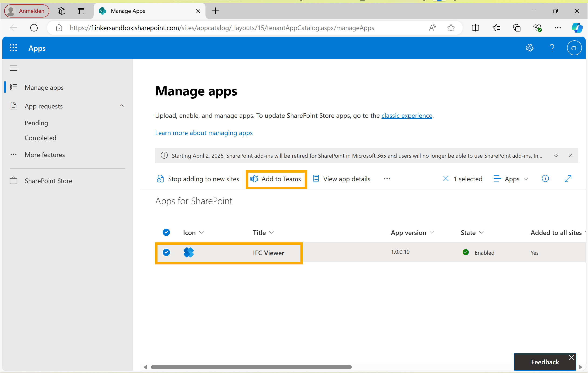Open Browser essentials heart icon
The height and width of the screenshot is (373, 588).
coord(537,28)
